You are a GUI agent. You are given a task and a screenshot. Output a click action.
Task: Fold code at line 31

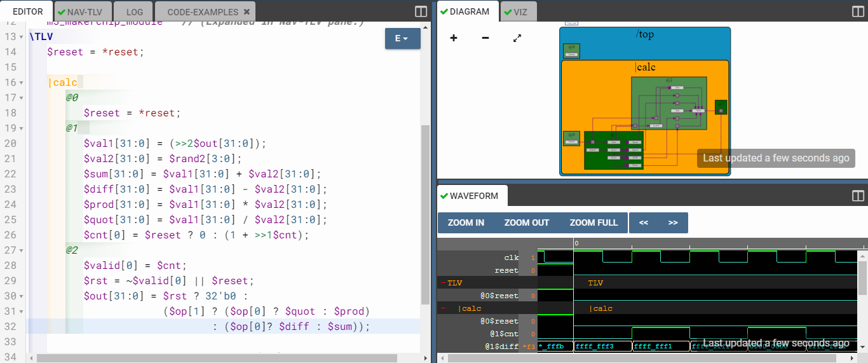pos(22,312)
